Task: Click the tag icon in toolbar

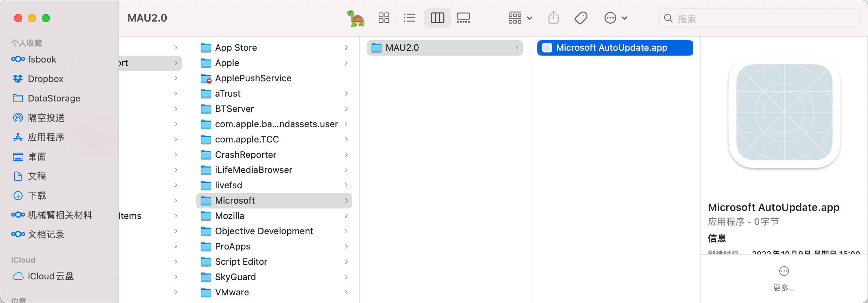Action: click(581, 18)
